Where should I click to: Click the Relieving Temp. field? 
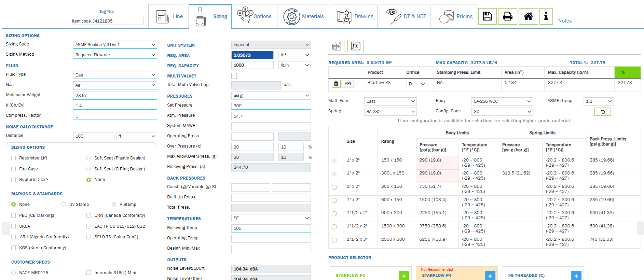pyautogui.click(x=271, y=228)
